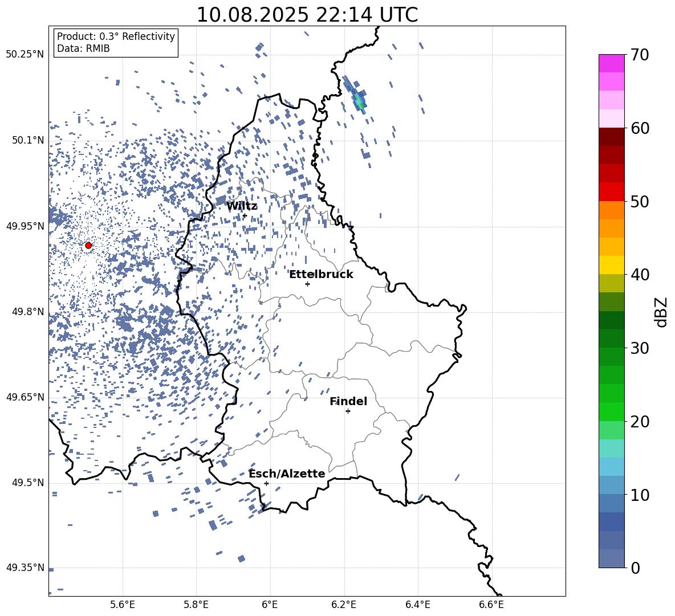Click the 49.35°N latitude label
This screenshot has height=616, width=675.
[25, 568]
